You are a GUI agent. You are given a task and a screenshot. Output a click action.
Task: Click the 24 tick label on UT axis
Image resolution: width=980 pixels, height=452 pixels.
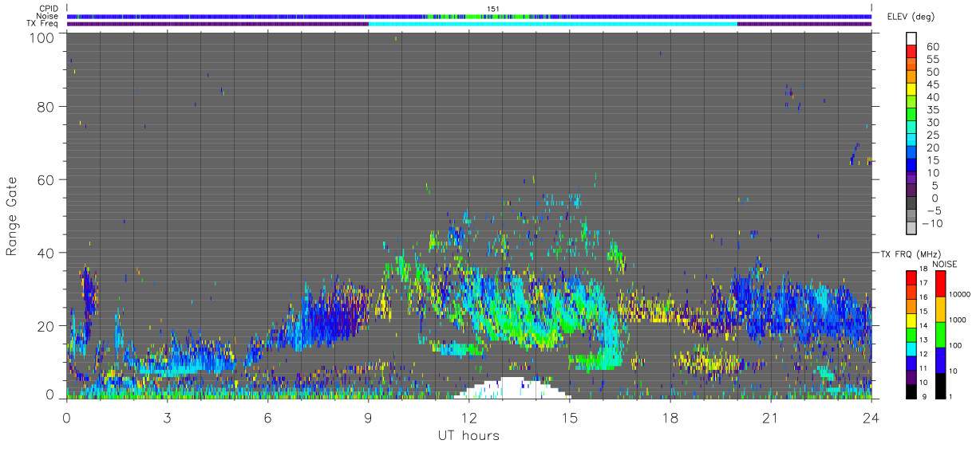click(x=871, y=417)
